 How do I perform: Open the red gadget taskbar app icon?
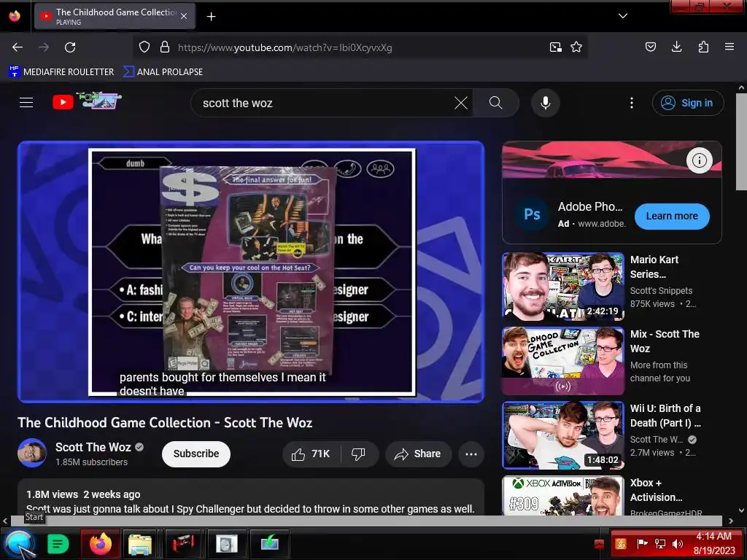coord(183,544)
